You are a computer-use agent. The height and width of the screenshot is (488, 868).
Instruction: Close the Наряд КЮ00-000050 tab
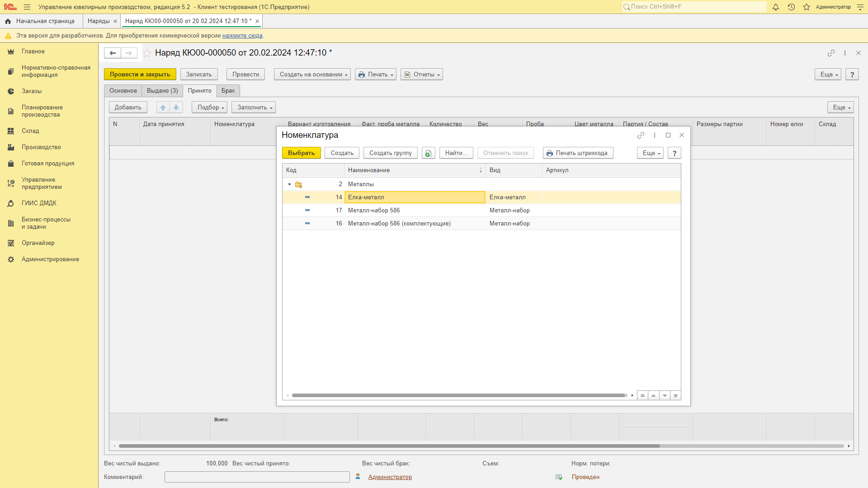pyautogui.click(x=257, y=21)
